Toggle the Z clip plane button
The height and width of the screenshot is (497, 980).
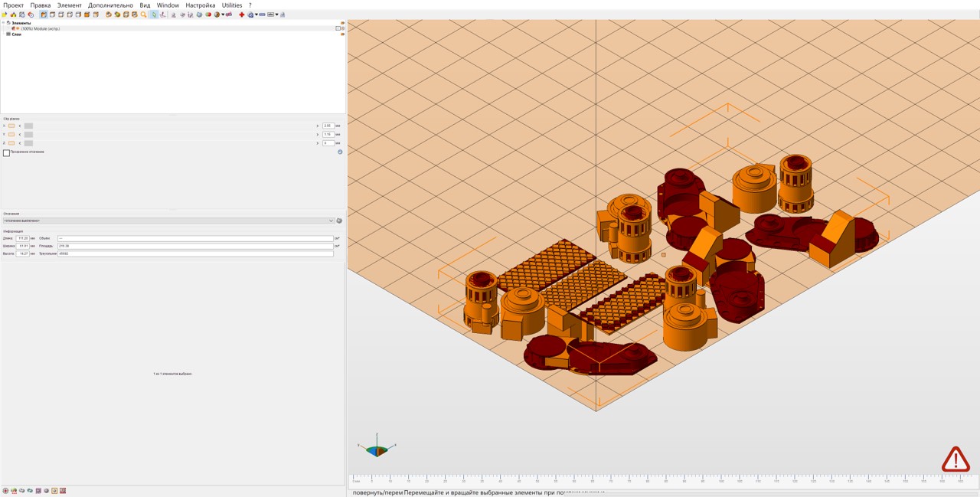[x=11, y=143]
